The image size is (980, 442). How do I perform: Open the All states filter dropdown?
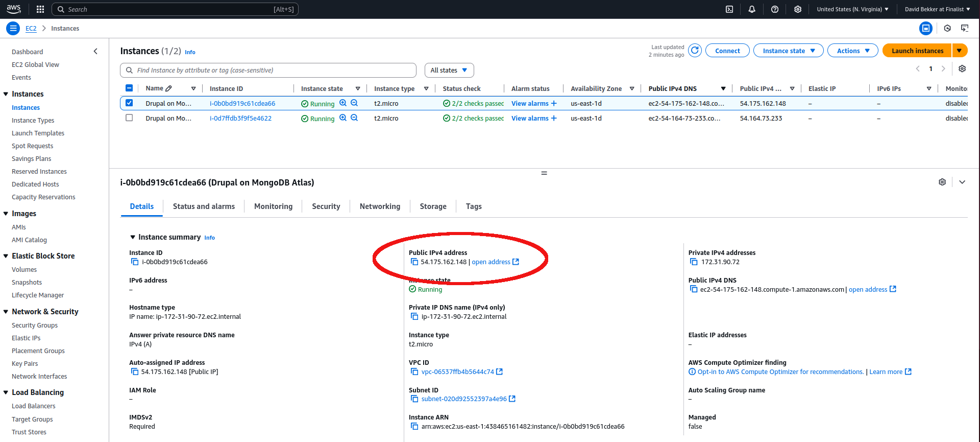[x=449, y=70]
